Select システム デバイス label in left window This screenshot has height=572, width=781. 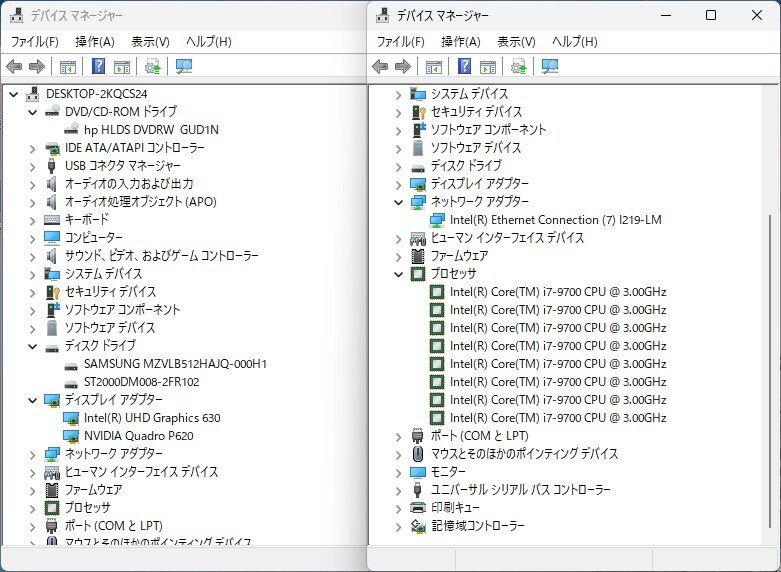coord(103,274)
